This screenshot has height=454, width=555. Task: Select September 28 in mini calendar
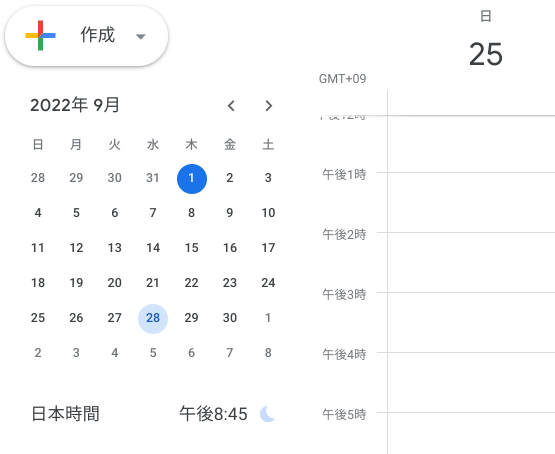[x=153, y=318]
